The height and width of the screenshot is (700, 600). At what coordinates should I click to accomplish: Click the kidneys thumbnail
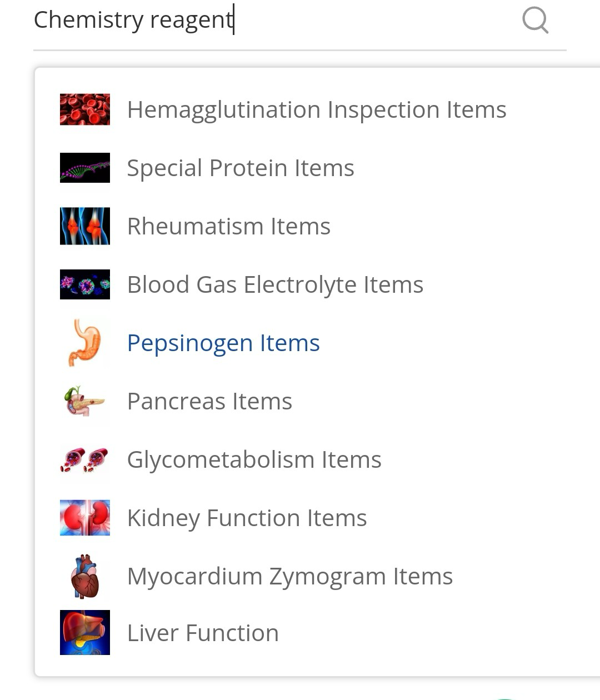click(x=85, y=518)
